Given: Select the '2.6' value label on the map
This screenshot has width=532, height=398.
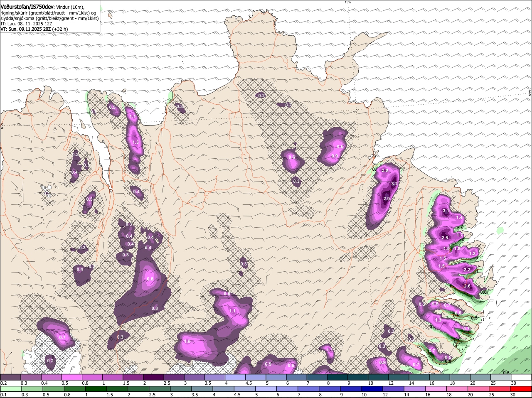Looking at the screenshot, I should tap(467, 286).
